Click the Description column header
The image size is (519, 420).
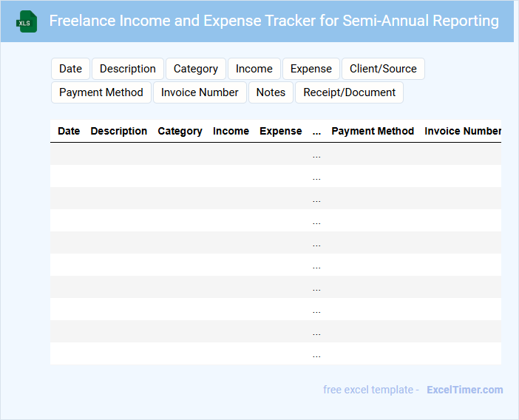(119, 131)
